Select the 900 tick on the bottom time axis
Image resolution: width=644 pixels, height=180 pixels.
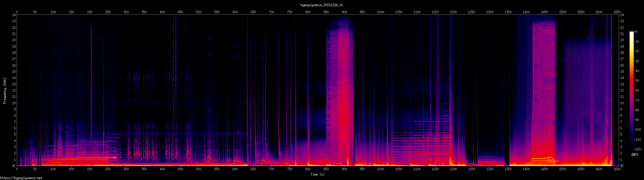pos(344,169)
